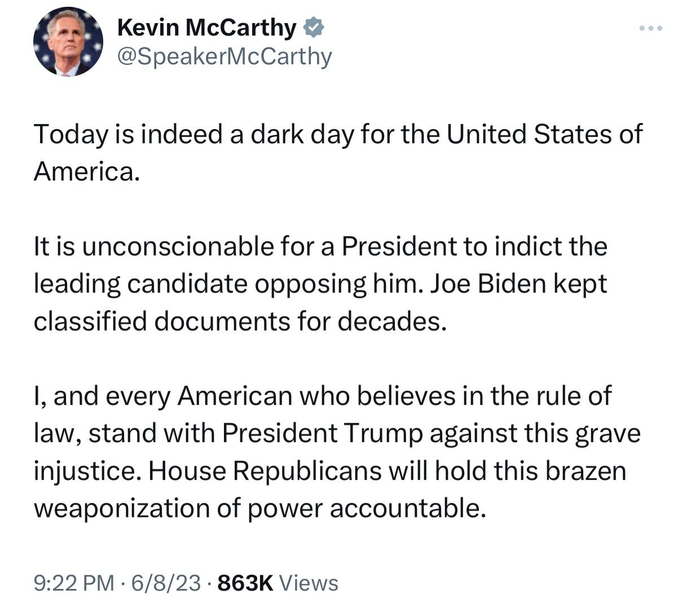This screenshot has height=616, width=700.
Task: Click the words "House Republicans" in the tweet
Action: click(265, 470)
